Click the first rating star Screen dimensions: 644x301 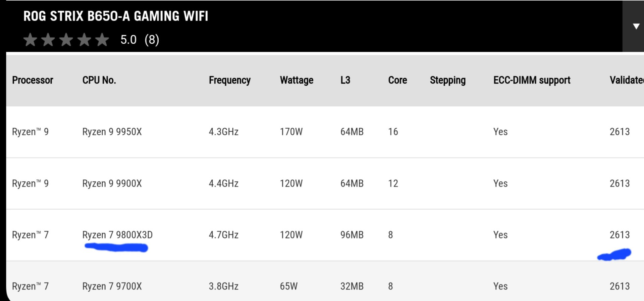click(x=30, y=40)
